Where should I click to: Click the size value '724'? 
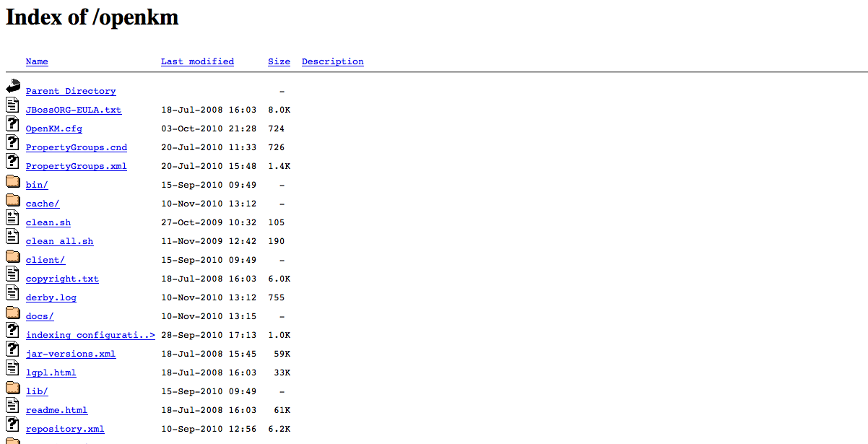pos(277,129)
